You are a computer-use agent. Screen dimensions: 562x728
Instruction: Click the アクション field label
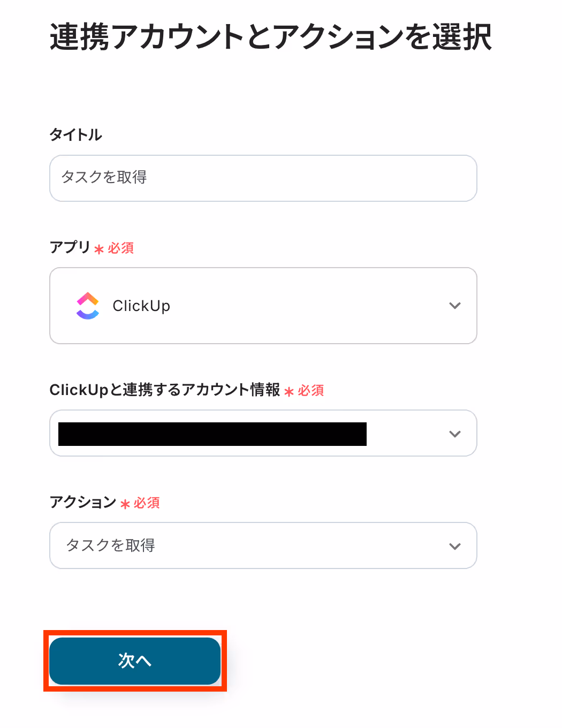(x=83, y=502)
